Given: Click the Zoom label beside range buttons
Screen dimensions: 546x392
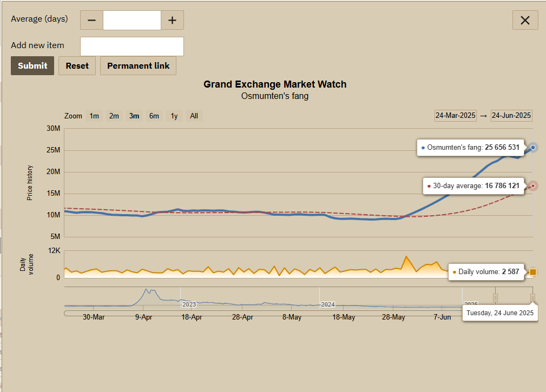Looking at the screenshot, I should pos(73,116).
